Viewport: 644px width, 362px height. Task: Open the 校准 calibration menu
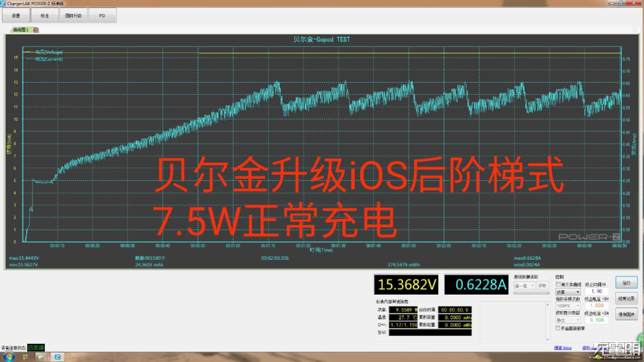(45, 16)
